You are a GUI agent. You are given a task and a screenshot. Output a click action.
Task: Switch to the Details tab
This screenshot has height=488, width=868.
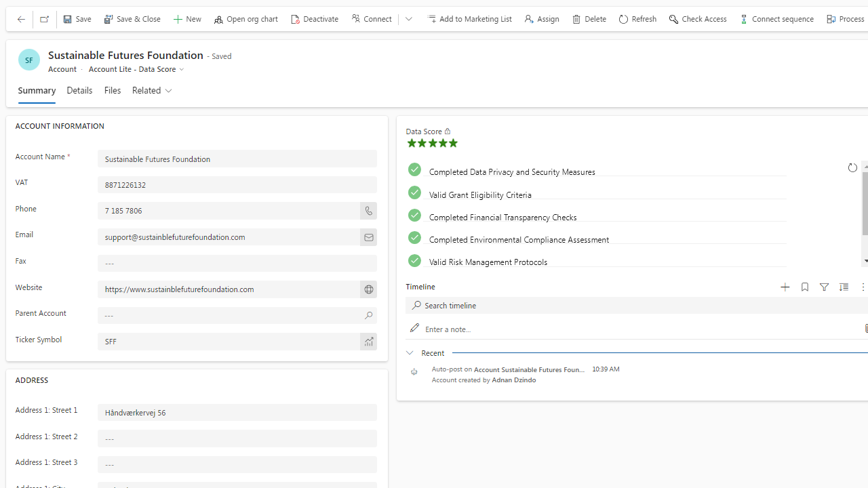tap(79, 90)
